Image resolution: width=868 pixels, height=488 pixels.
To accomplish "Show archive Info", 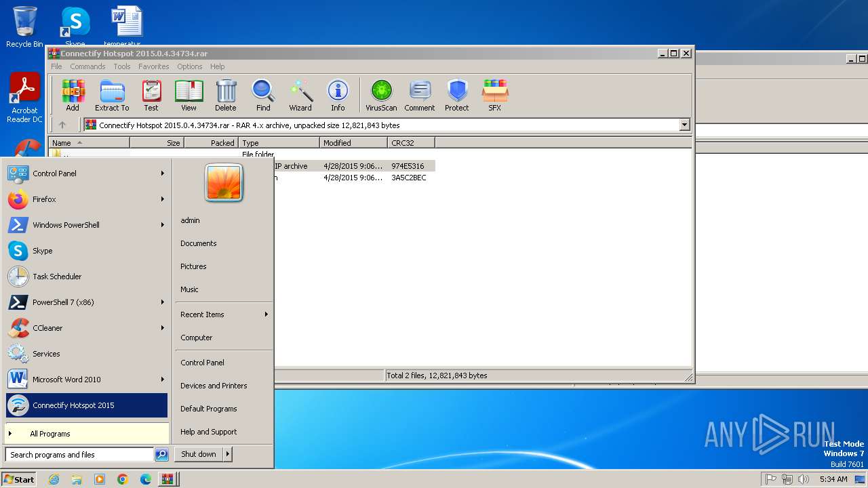I will [338, 96].
